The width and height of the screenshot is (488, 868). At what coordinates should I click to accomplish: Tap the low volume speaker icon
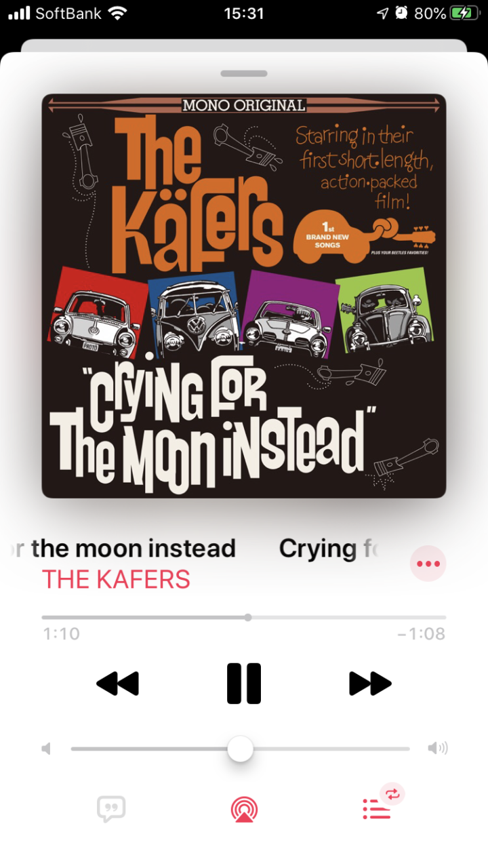[x=46, y=749]
